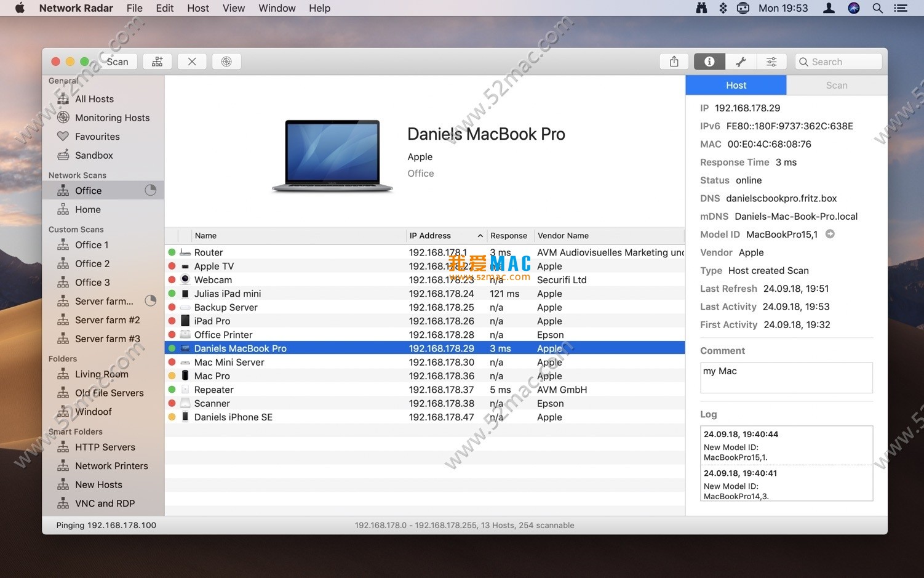
Task: Select Monitoring Hosts in the sidebar
Action: [112, 118]
